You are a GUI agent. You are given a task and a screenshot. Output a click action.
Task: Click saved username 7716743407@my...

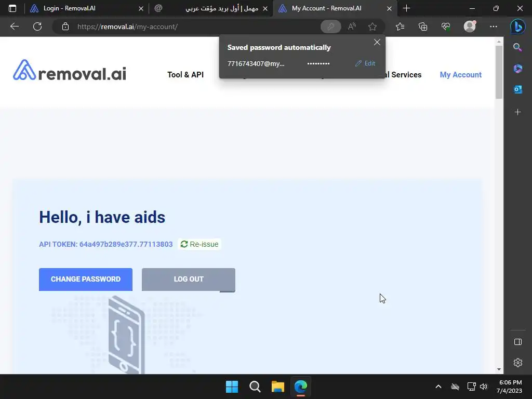click(x=256, y=63)
